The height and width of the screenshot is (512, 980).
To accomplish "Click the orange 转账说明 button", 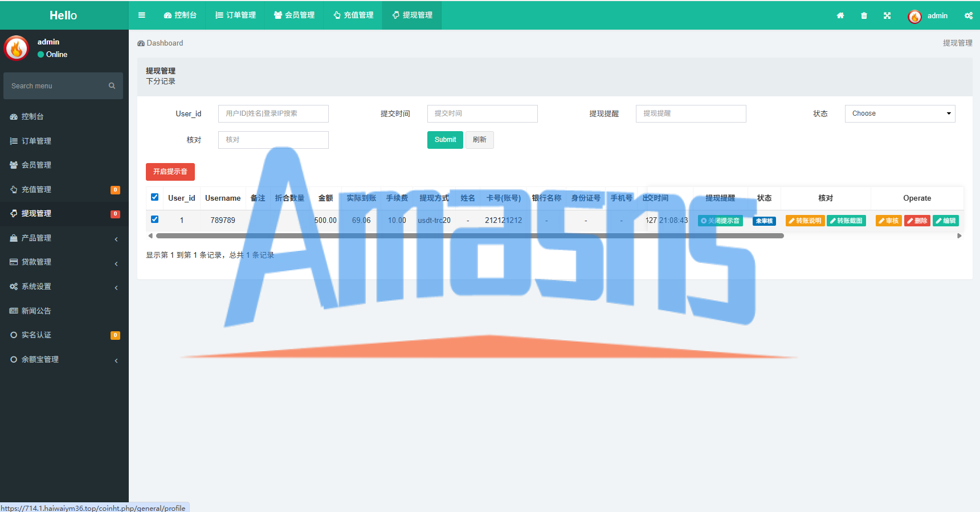I will [x=805, y=221].
